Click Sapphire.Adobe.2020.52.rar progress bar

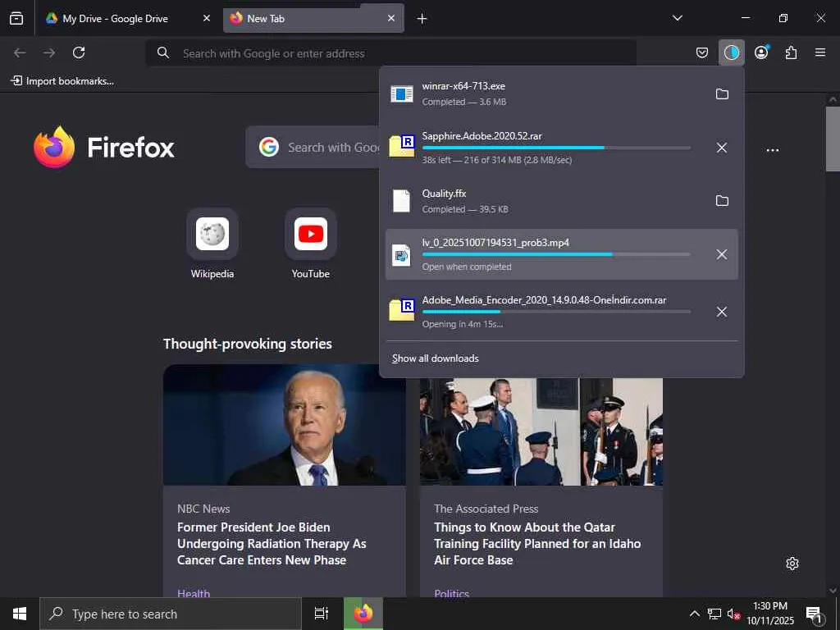(556, 148)
